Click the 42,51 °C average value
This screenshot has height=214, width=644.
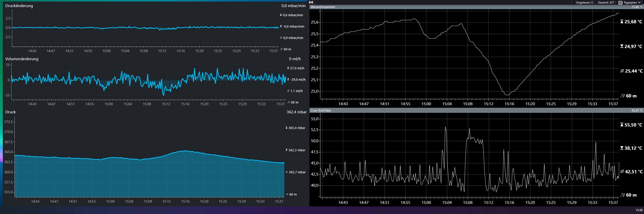tap(634, 172)
